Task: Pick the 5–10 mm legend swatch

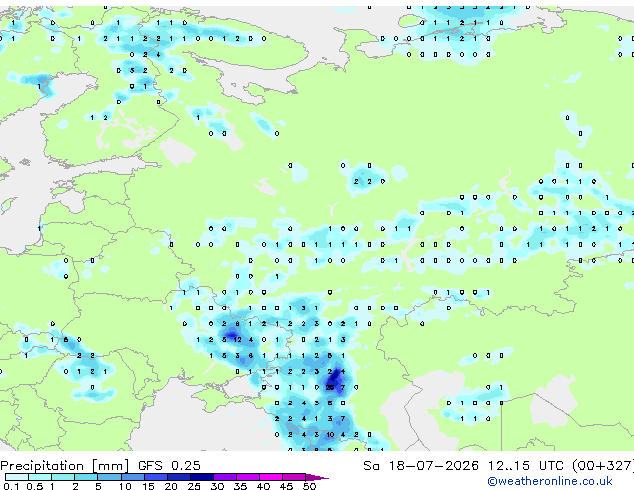Action: 109,477
